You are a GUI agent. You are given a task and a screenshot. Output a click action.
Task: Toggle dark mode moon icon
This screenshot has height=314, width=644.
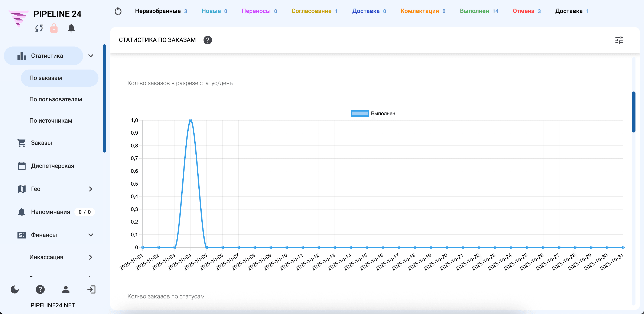click(15, 289)
